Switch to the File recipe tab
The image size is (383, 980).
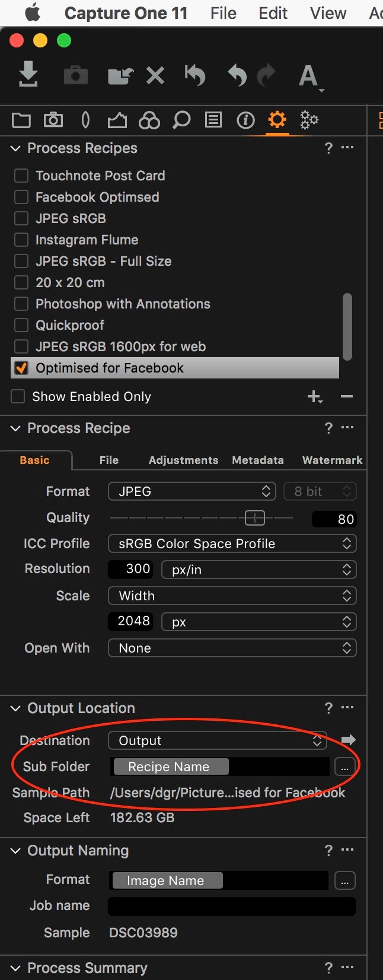[x=109, y=460]
